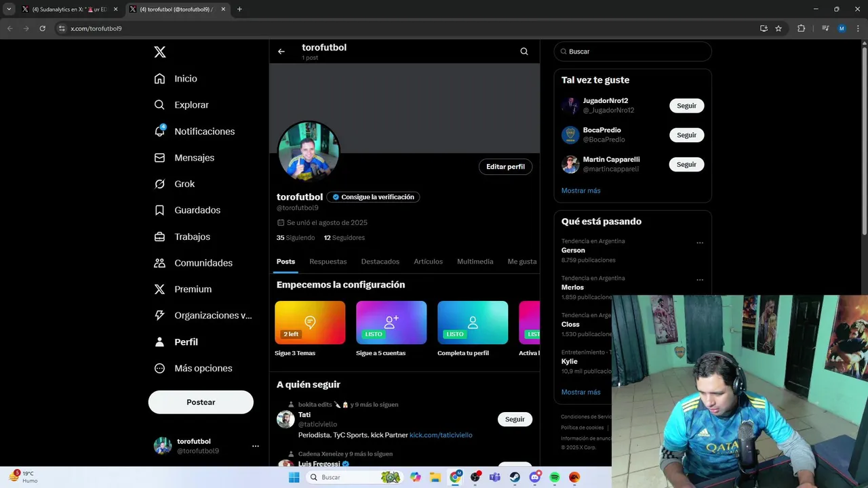Image resolution: width=868 pixels, height=488 pixels.
Task: Open Chrome media controls icon
Action: pyautogui.click(x=825, y=28)
